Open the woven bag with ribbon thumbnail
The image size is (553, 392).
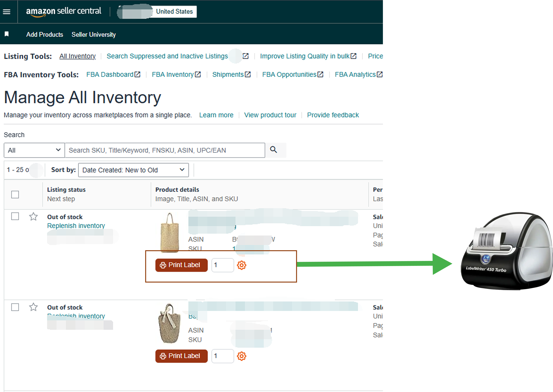169,323
